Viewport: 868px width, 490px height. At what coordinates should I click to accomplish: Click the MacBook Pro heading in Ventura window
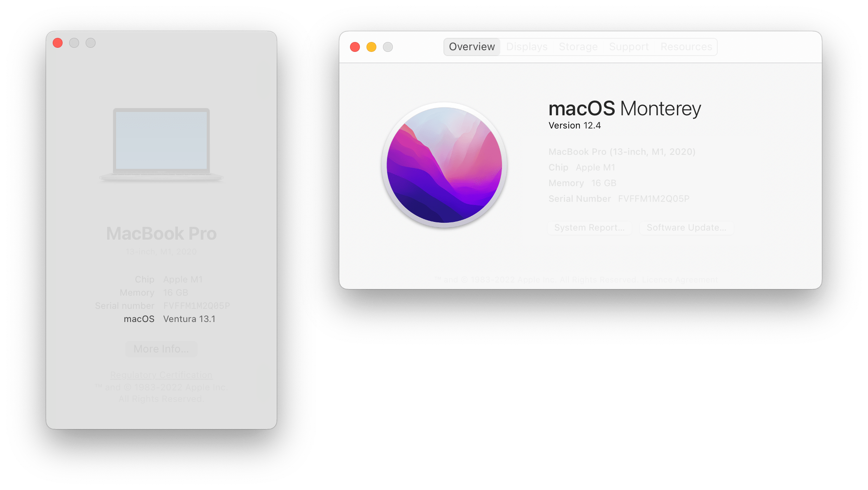coord(161,233)
